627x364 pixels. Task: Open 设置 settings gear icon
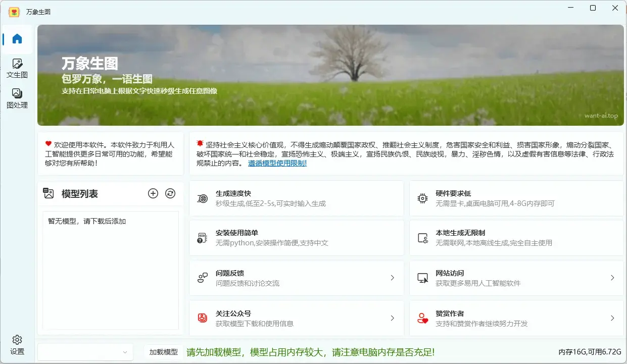tap(17, 344)
